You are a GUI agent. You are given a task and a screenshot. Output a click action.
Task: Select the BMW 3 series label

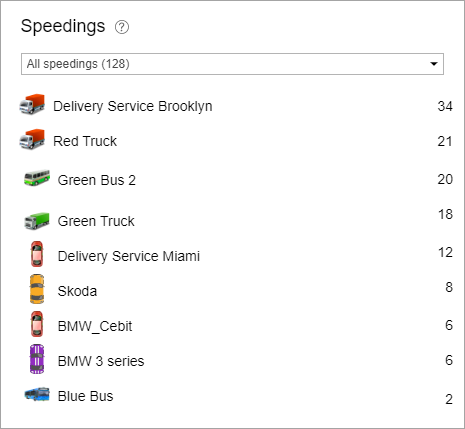coord(101,361)
